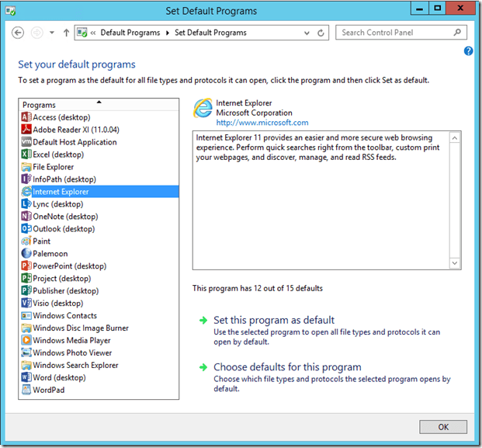
Task: Select the Palemoon browser icon
Action: (x=26, y=254)
